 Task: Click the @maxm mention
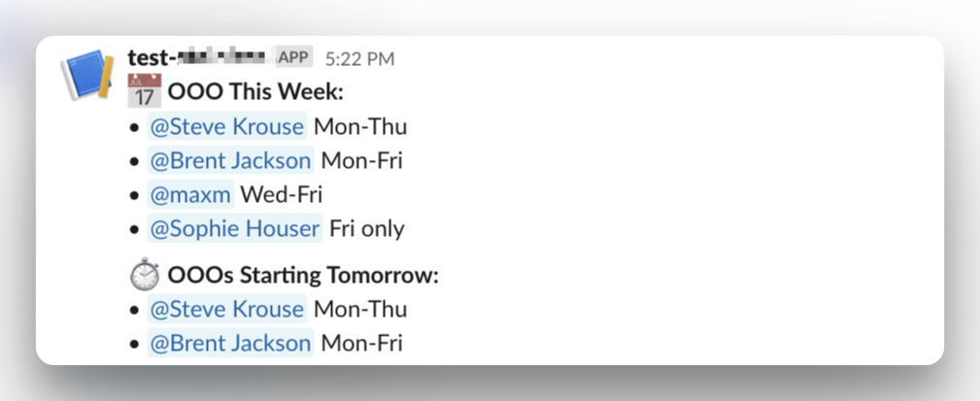(190, 194)
